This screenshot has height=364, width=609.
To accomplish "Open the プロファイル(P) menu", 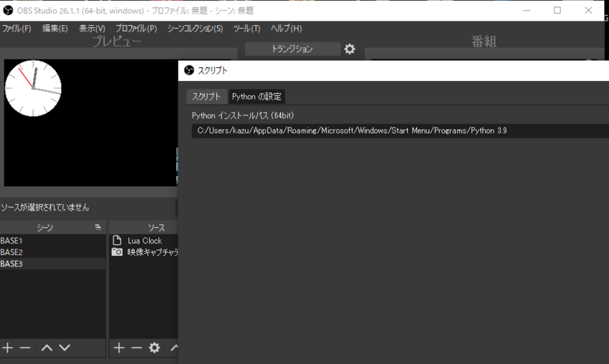I will (136, 29).
